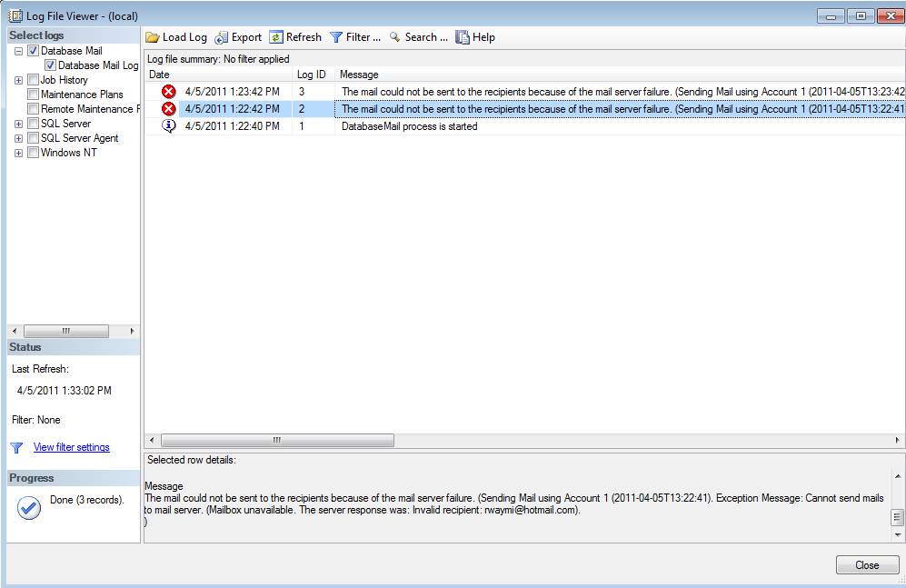Image resolution: width=906 pixels, height=588 pixels.
Task: Click the error icon for Log ID 3
Action: pyautogui.click(x=169, y=92)
